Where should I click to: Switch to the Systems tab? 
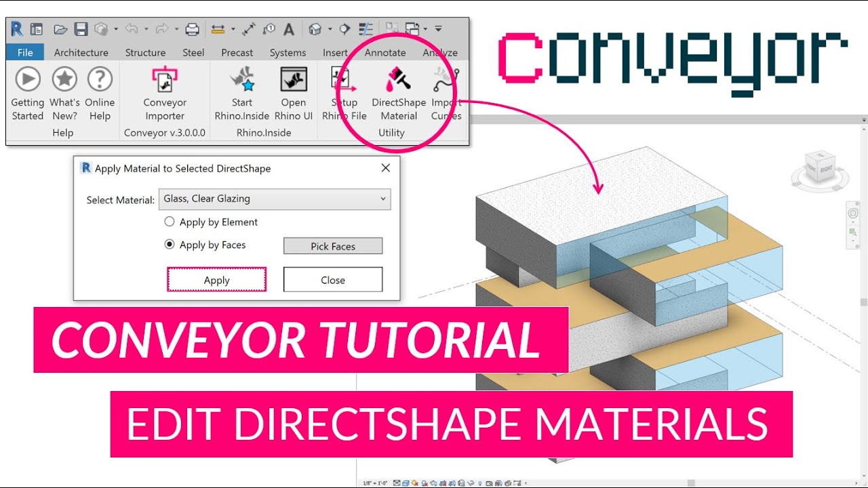click(288, 52)
